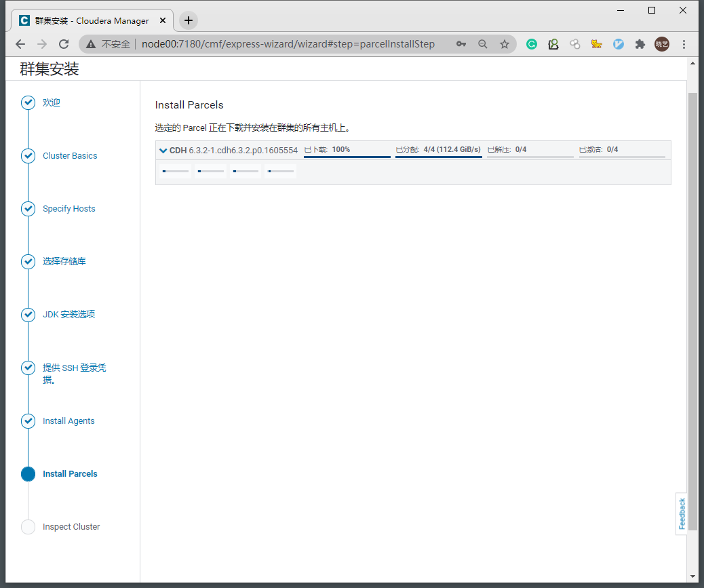The image size is (704, 588).
Task: Click the first host progress box
Action: click(176, 171)
